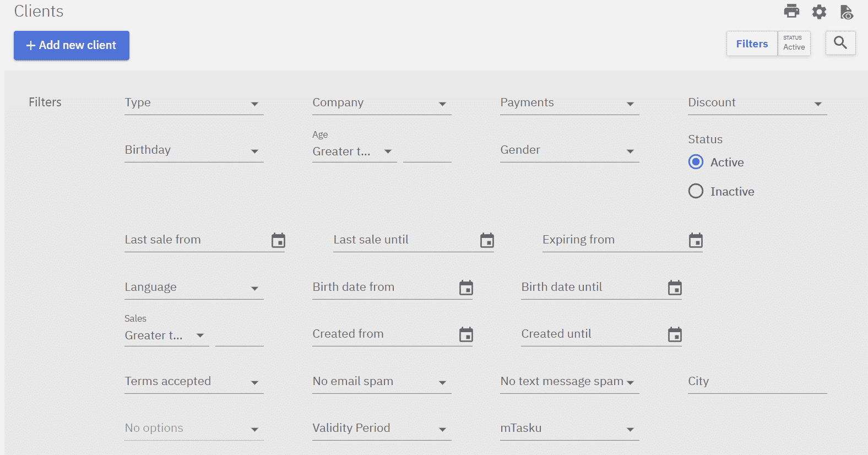This screenshot has height=455, width=868.
Task: Click the print icon at top right
Action: (x=791, y=11)
